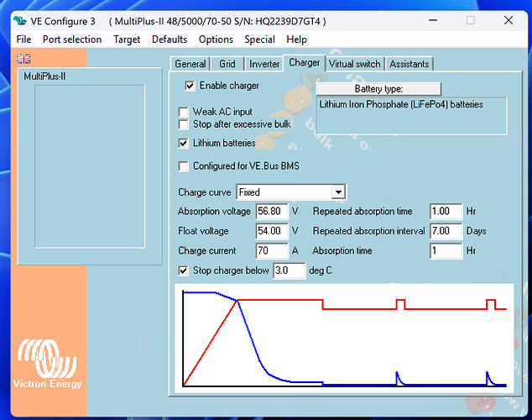Open the Charge curve dropdown
The width and height of the screenshot is (532, 420).
click(x=338, y=192)
